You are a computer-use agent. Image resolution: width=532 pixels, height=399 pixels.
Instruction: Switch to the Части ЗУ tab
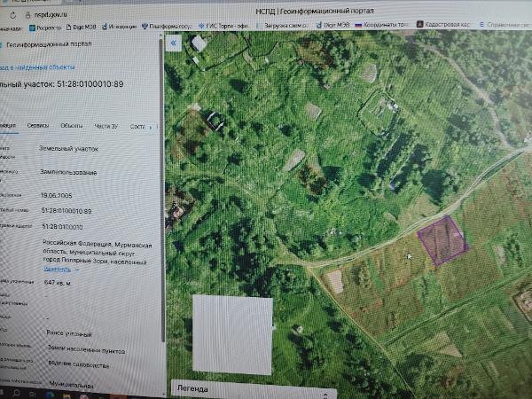tap(106, 126)
